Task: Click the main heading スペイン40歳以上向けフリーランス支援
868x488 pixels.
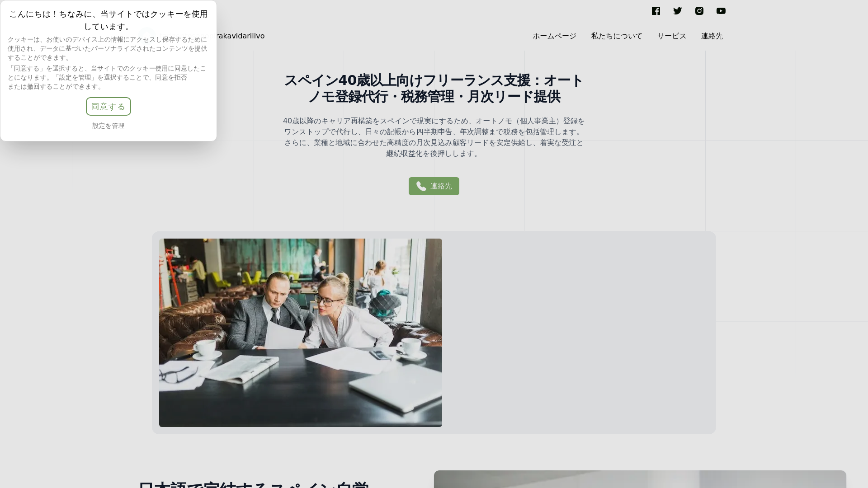Action: (x=434, y=89)
